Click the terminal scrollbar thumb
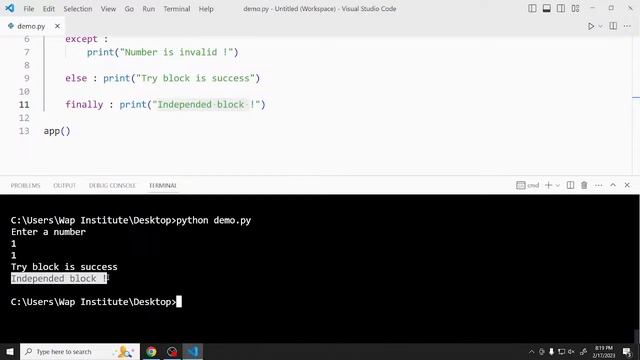Viewport: 640px width, 360px height. click(637, 336)
